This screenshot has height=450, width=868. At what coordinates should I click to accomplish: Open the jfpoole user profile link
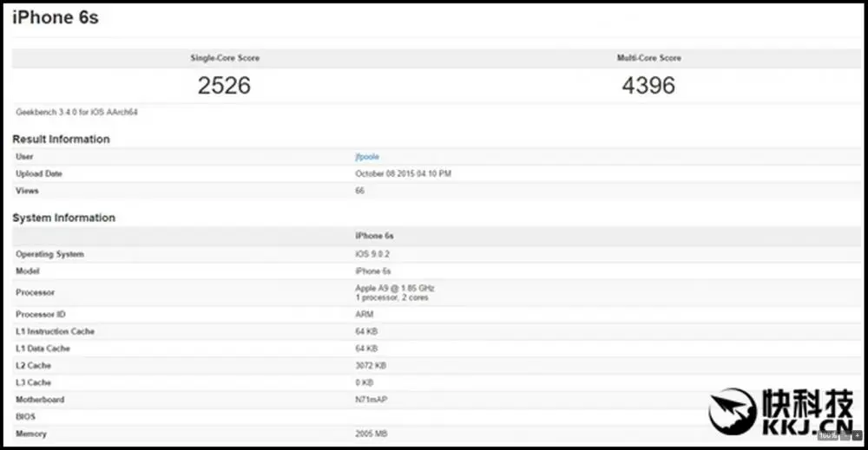tap(367, 157)
